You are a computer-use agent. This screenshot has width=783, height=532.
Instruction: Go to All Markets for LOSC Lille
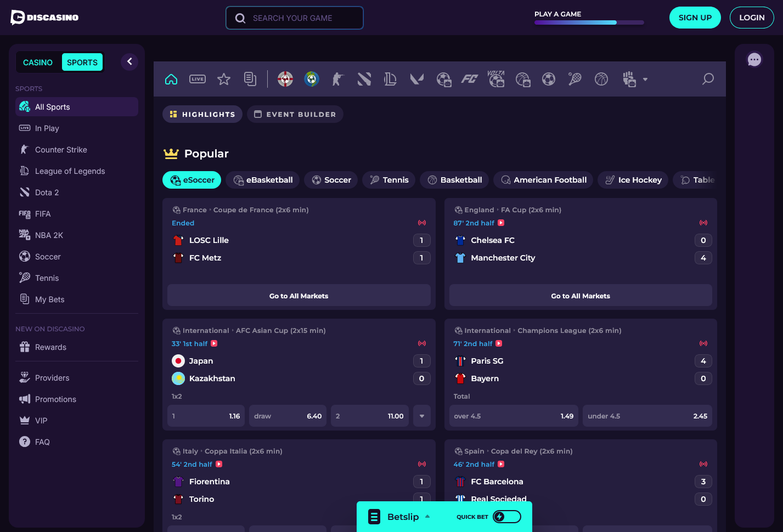click(x=299, y=296)
